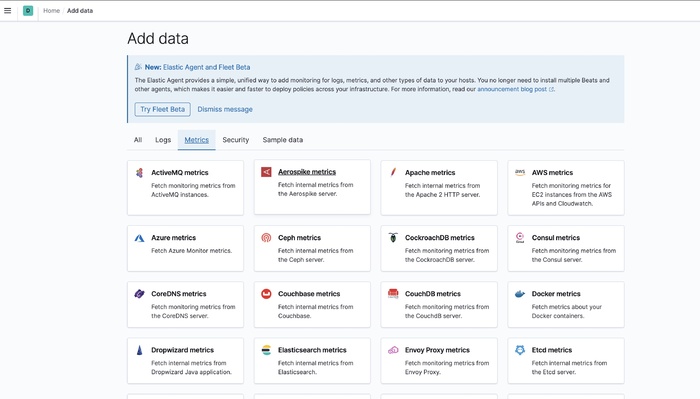Click the 'Elastic Agent and Fleet Beta' heading

tap(206, 67)
